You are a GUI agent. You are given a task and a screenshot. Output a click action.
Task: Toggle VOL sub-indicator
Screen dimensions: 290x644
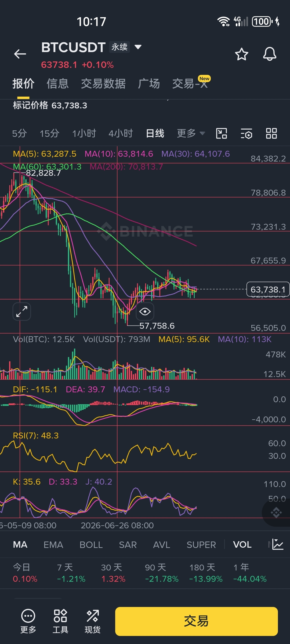pos(242,545)
